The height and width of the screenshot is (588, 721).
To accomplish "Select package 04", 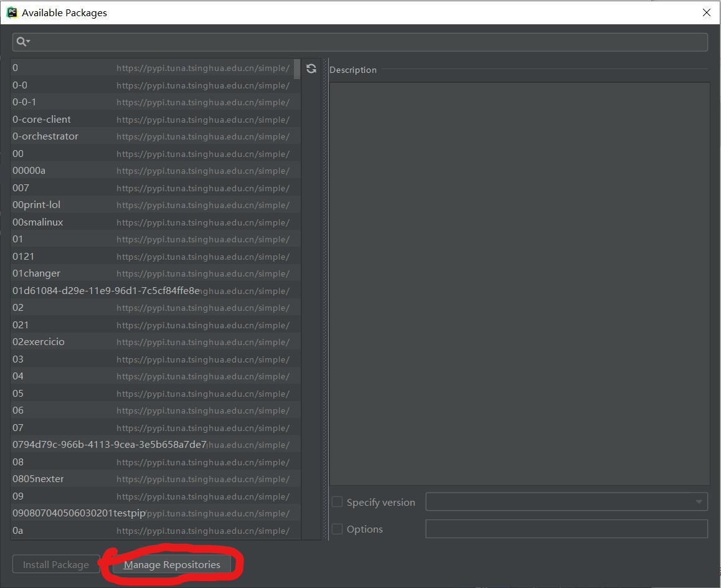I will click(x=156, y=376).
